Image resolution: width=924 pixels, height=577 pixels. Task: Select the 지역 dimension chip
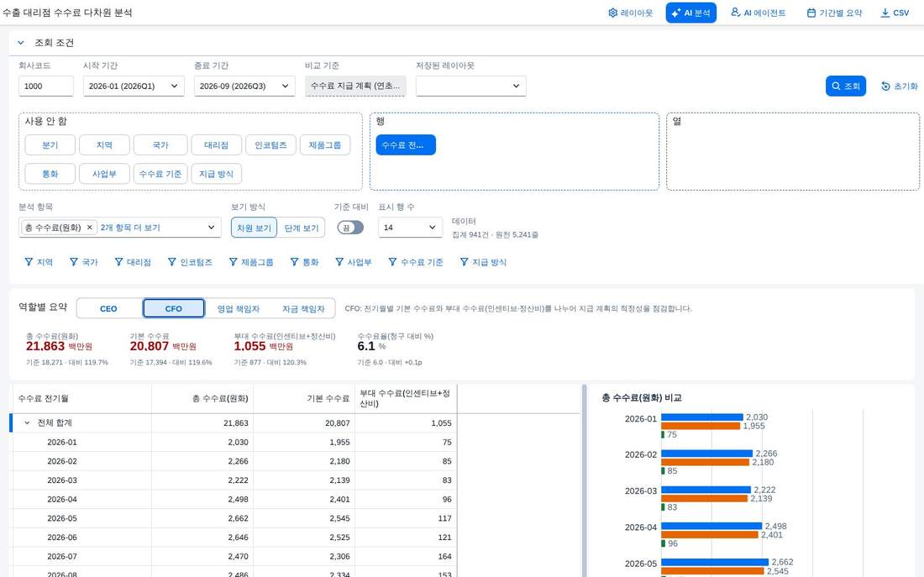point(104,145)
